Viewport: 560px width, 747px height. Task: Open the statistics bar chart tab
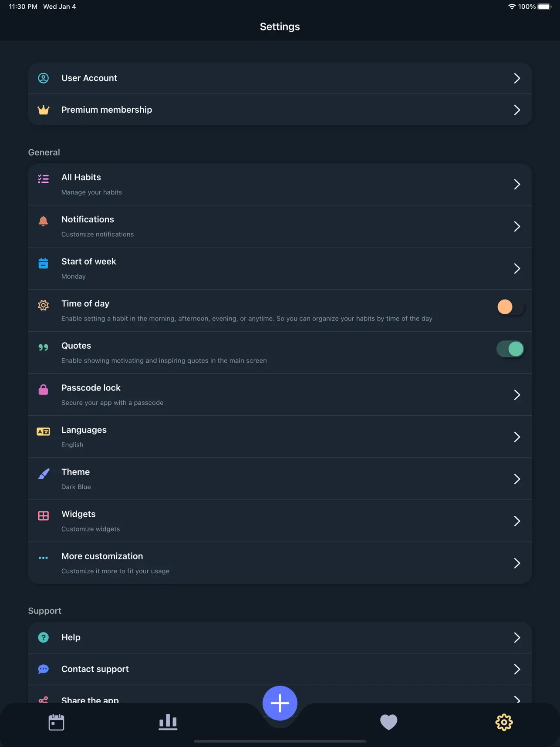pyautogui.click(x=168, y=722)
